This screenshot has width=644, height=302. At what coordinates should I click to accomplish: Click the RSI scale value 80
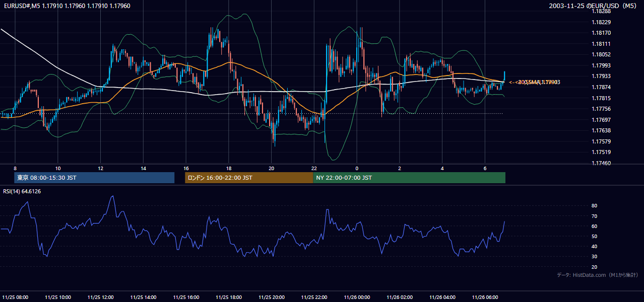point(594,206)
